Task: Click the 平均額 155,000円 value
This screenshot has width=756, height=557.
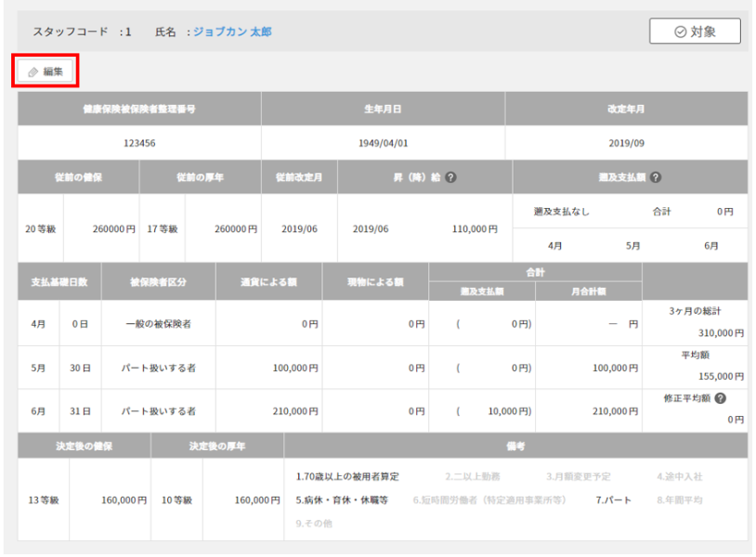Action: pos(721,376)
